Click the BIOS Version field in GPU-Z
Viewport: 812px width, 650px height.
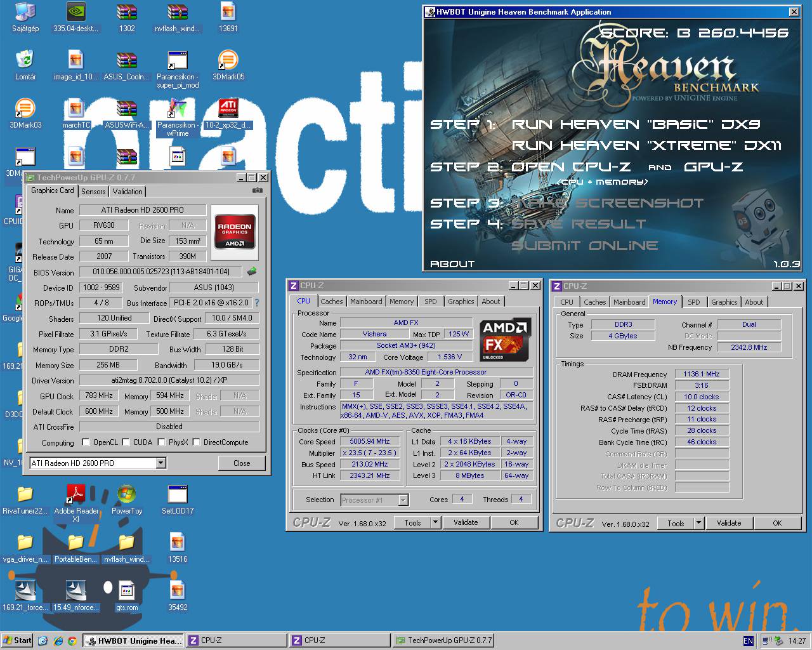click(x=160, y=272)
